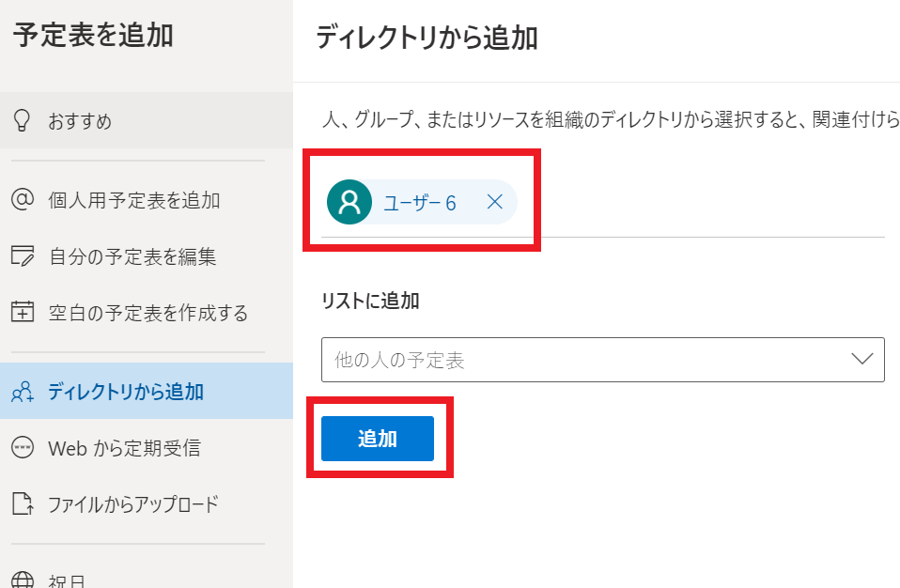Image resolution: width=900 pixels, height=588 pixels.
Task: Select ファイルからアップロード entry
Action: click(147, 503)
